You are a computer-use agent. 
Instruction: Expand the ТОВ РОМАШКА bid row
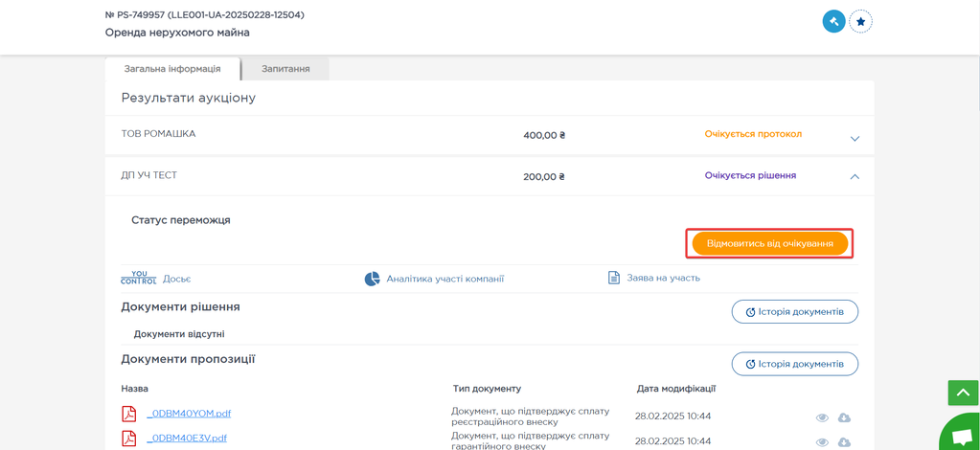[x=855, y=139]
